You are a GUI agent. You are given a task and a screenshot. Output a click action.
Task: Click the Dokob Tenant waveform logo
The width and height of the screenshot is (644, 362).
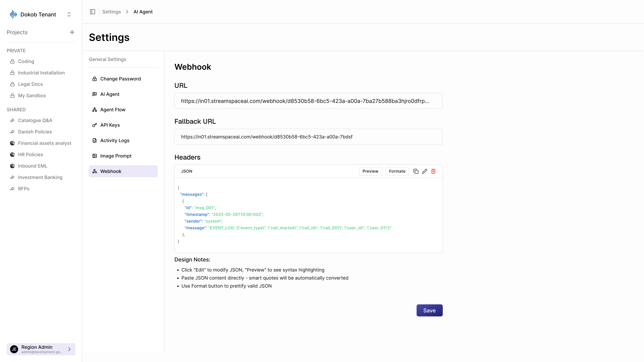point(14,15)
